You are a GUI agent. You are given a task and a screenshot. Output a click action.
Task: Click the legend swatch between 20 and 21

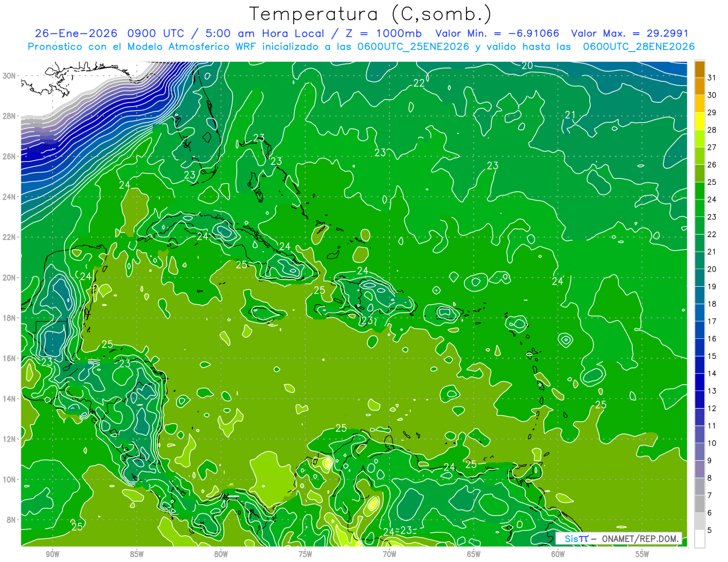coord(699,261)
